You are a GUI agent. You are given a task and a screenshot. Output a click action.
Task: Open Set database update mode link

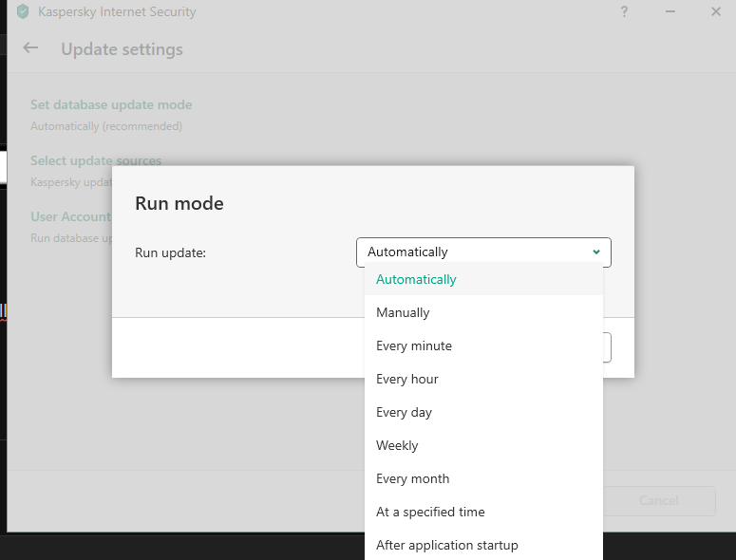(111, 105)
